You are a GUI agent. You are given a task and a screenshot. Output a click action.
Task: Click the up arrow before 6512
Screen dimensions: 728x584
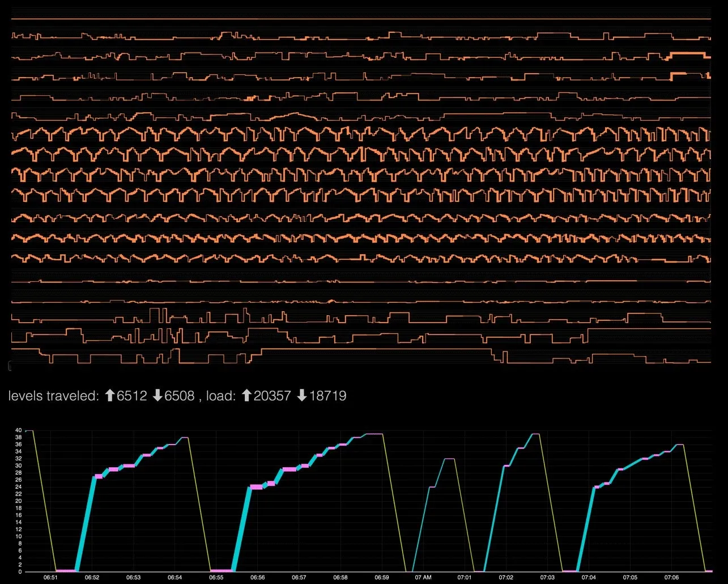pyautogui.click(x=110, y=396)
